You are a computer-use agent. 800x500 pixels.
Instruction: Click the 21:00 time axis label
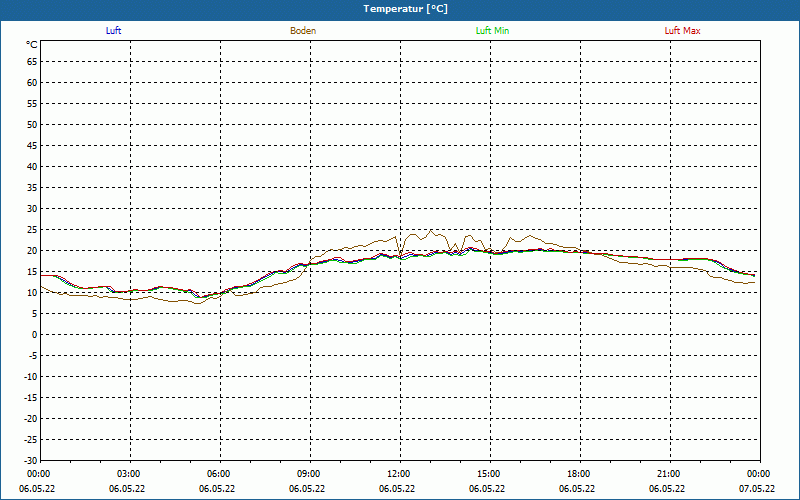tap(670, 474)
